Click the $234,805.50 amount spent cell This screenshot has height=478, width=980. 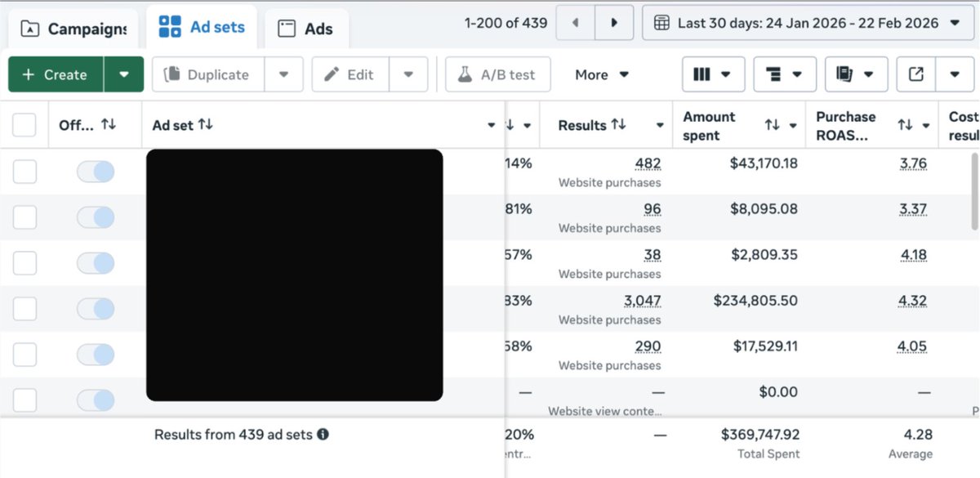755,301
